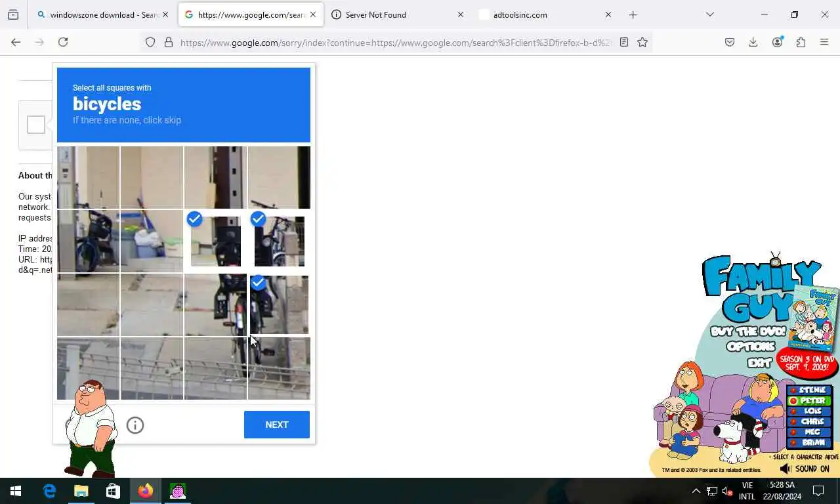Open the Downloads panel
The width and height of the screenshot is (840, 504).
click(753, 42)
